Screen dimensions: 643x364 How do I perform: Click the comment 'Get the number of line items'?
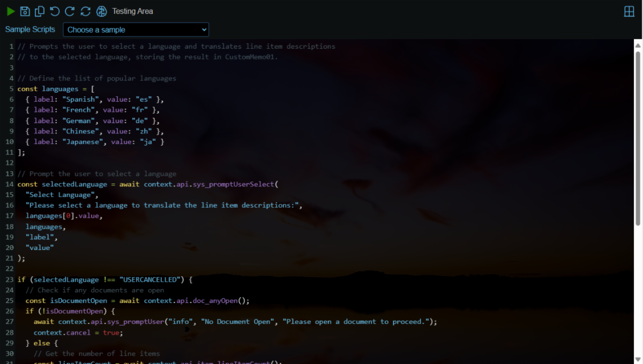[96, 353]
